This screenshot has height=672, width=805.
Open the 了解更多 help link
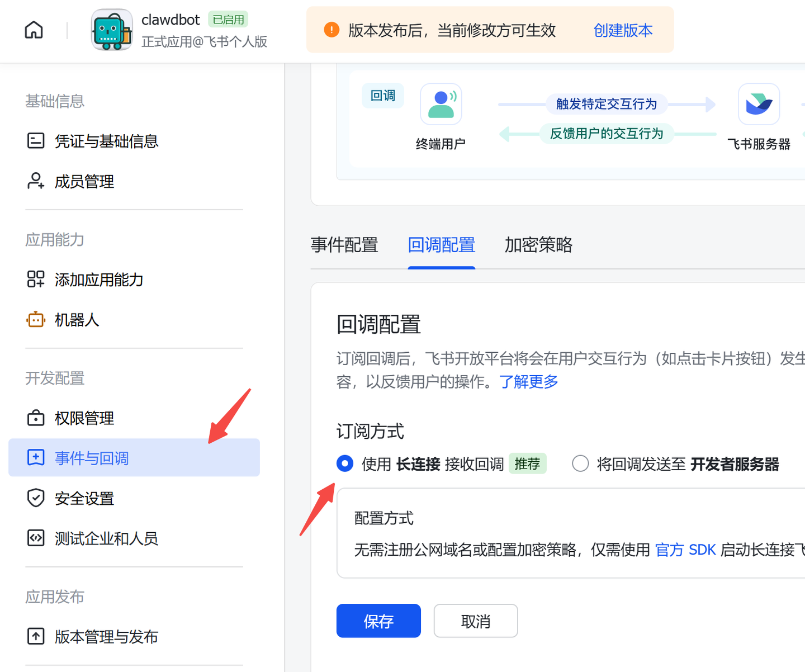point(528,382)
